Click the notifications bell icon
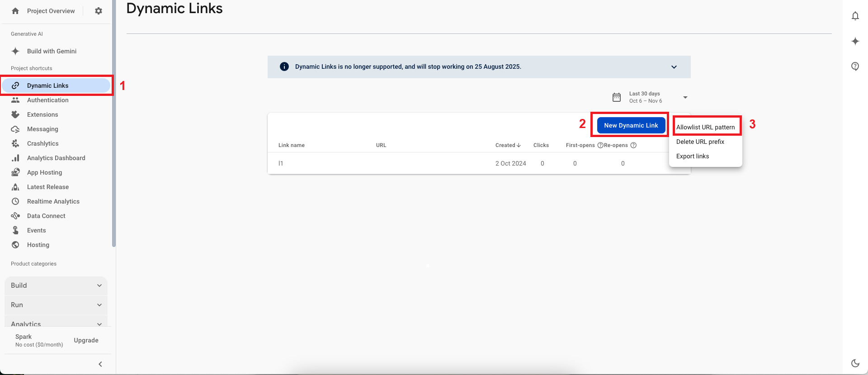This screenshot has height=375, width=868. pos(855,16)
